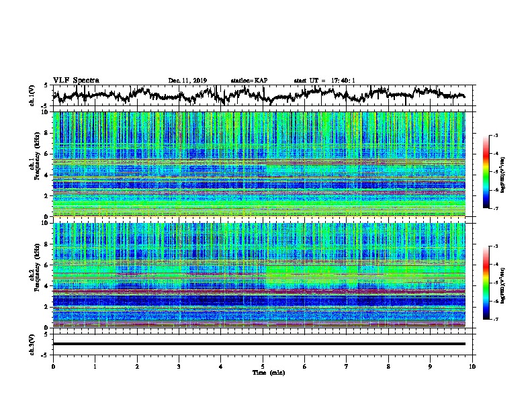Click the log(PSD) label beside ch.1 color bar

coord(503,175)
